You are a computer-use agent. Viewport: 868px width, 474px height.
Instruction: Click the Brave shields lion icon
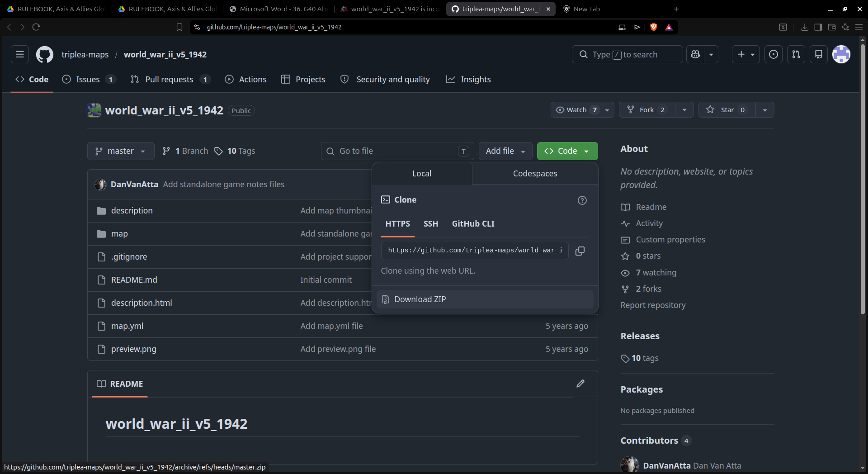(x=653, y=27)
